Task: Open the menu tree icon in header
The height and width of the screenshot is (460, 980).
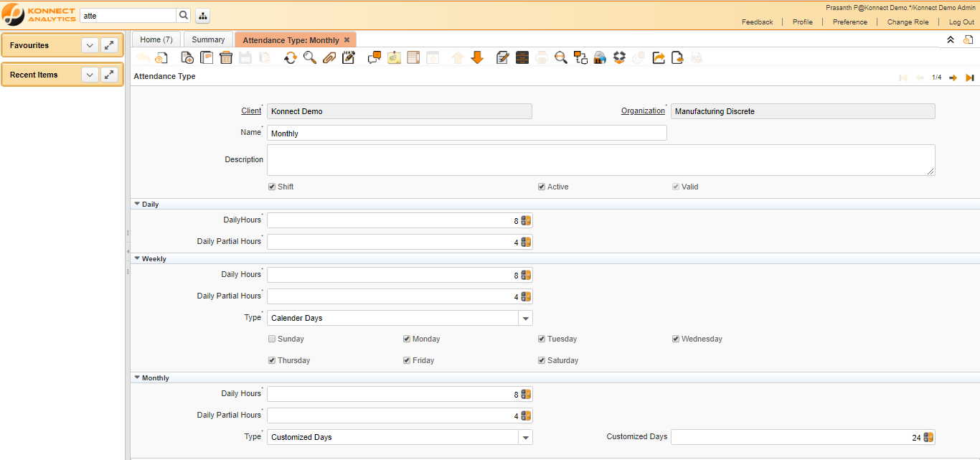Action: click(202, 15)
